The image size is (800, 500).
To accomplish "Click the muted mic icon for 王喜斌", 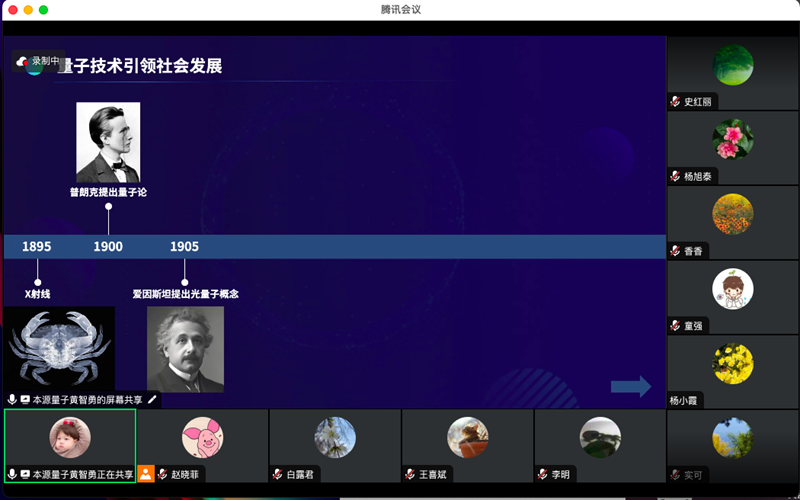I will [x=410, y=474].
